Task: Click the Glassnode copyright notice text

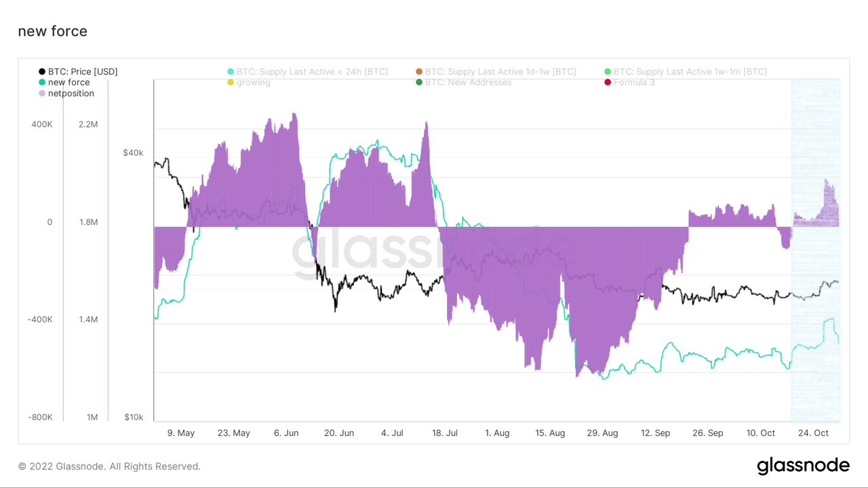Action: (x=109, y=466)
